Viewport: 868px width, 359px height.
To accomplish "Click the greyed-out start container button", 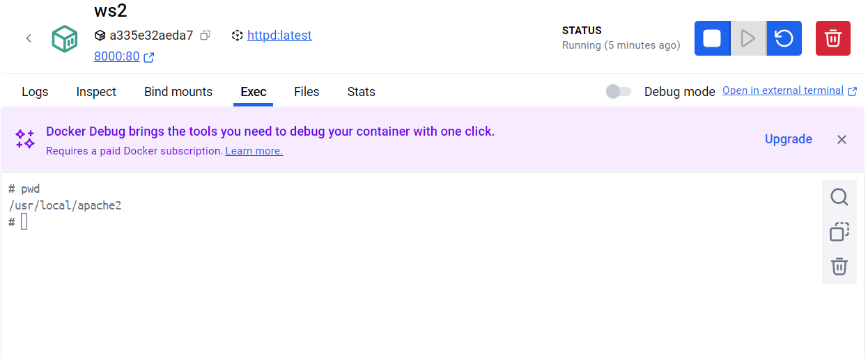I will (748, 38).
